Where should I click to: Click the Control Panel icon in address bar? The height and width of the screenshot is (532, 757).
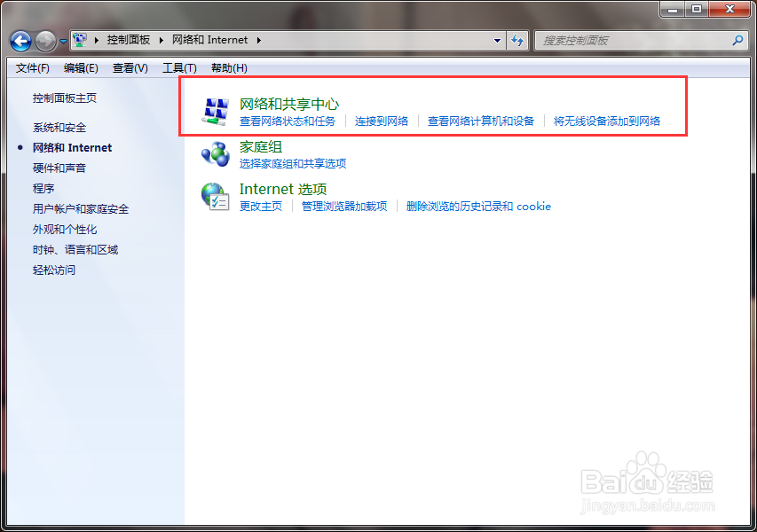[x=80, y=40]
